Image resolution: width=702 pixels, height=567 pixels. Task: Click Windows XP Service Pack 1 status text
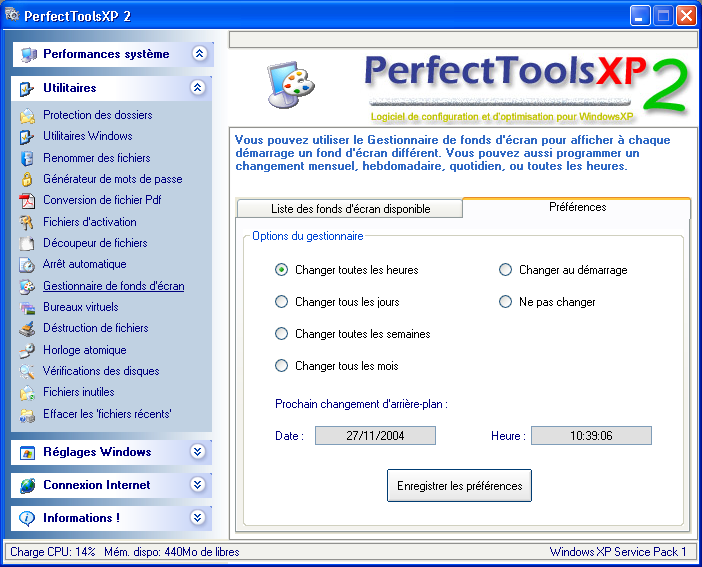tap(618, 552)
